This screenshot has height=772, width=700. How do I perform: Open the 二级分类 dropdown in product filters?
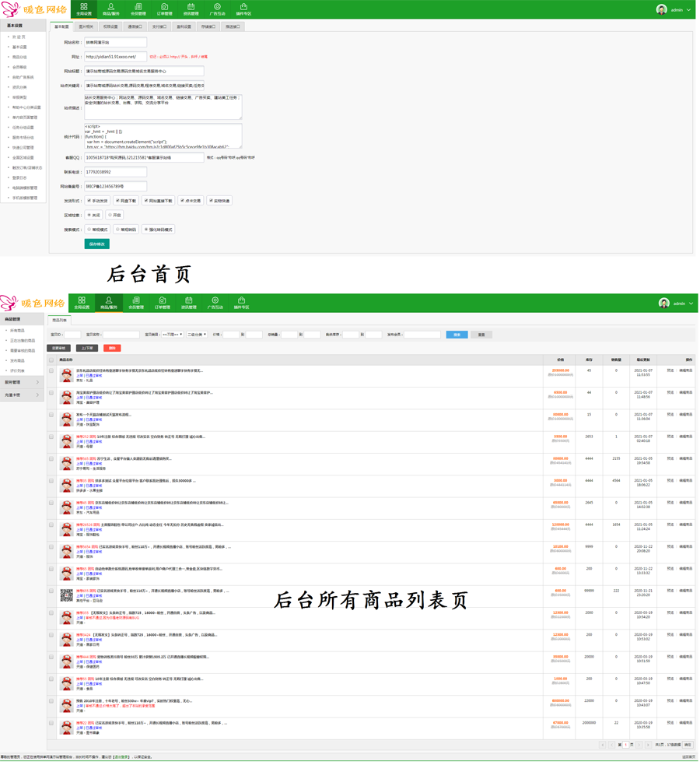[195, 335]
